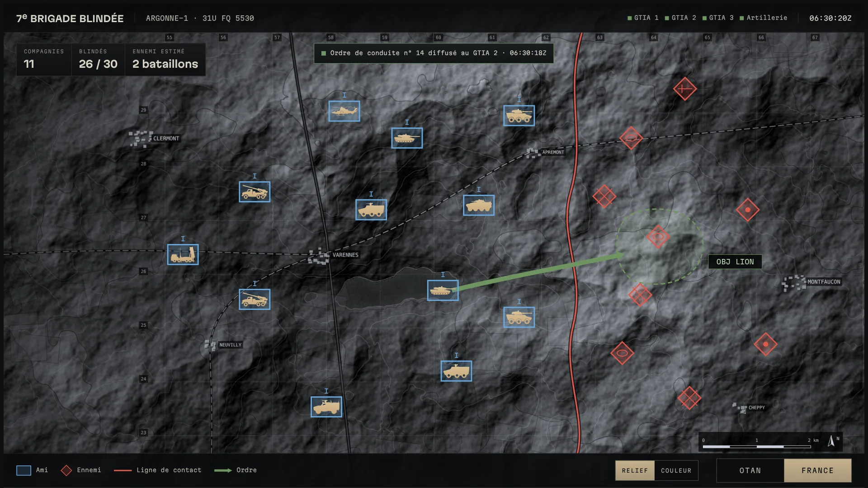This screenshot has height=488, width=868.
Task: Select the wheeled armored unit north of Apremont
Action: [519, 116]
